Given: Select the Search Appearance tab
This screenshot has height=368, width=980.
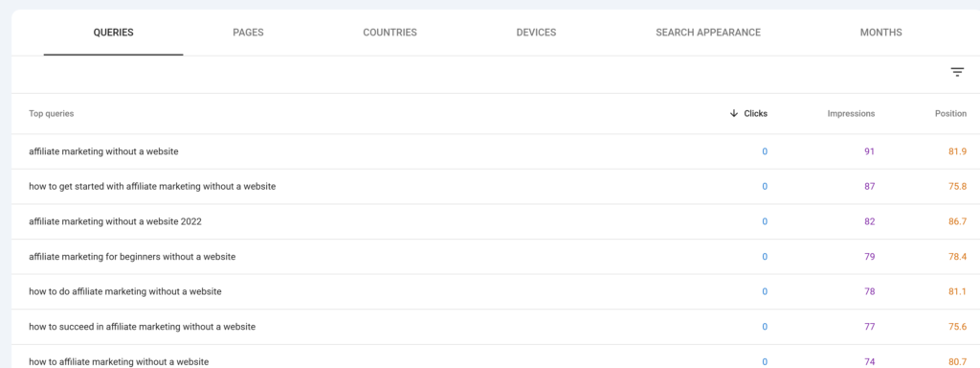Looking at the screenshot, I should click(708, 33).
